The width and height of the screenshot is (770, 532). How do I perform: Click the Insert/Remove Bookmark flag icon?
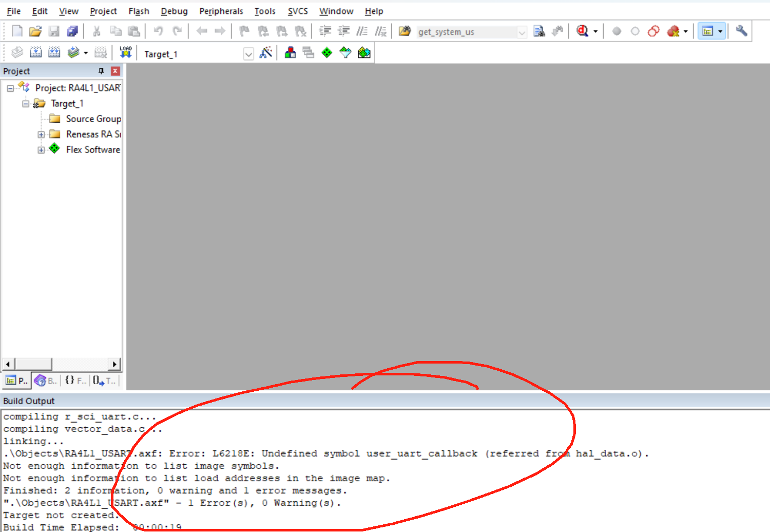(x=244, y=31)
